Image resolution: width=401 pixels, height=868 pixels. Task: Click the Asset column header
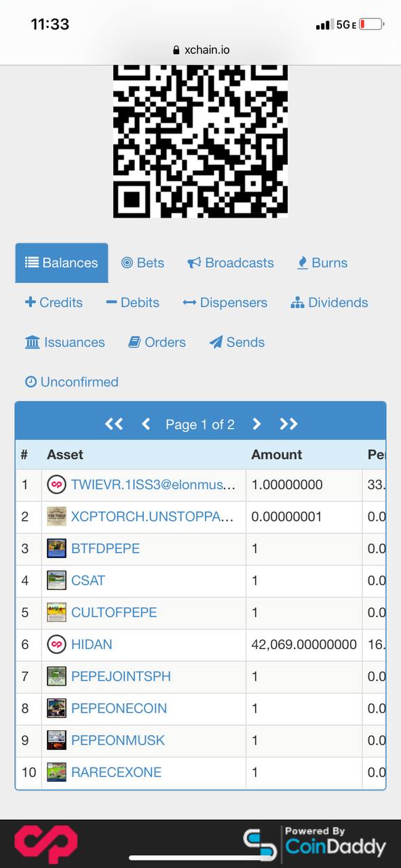click(x=65, y=454)
